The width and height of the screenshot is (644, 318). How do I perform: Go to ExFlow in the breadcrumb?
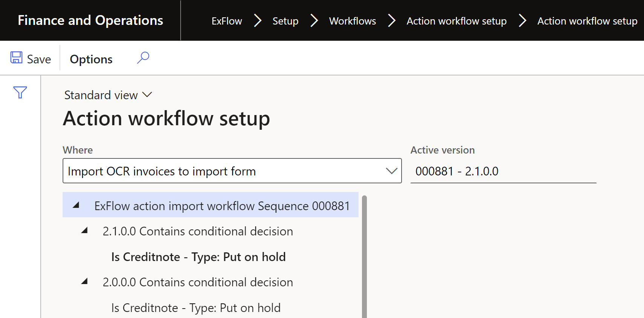tap(227, 21)
